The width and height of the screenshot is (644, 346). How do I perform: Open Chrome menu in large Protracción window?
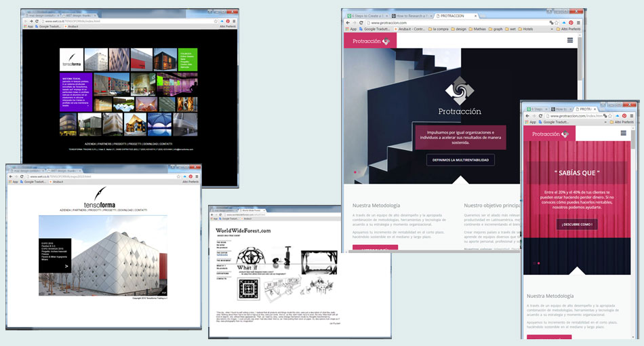[578, 23]
